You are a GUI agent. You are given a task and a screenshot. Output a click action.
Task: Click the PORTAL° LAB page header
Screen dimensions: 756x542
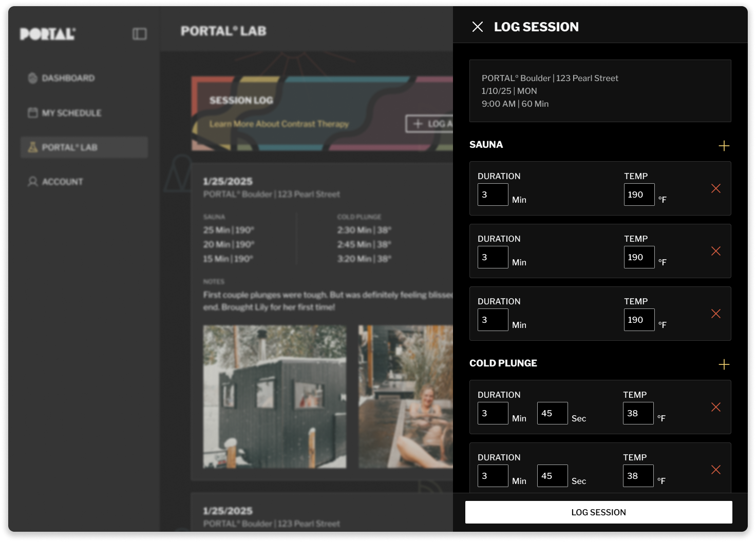[223, 31]
